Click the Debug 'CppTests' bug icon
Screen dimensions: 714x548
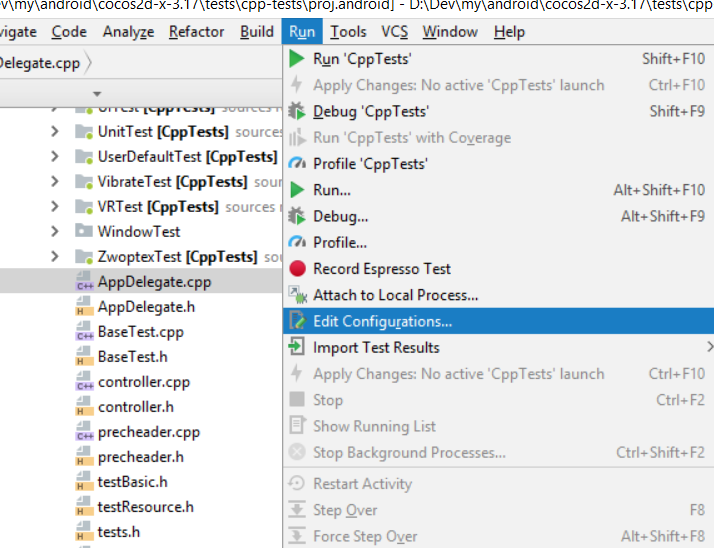point(297,111)
